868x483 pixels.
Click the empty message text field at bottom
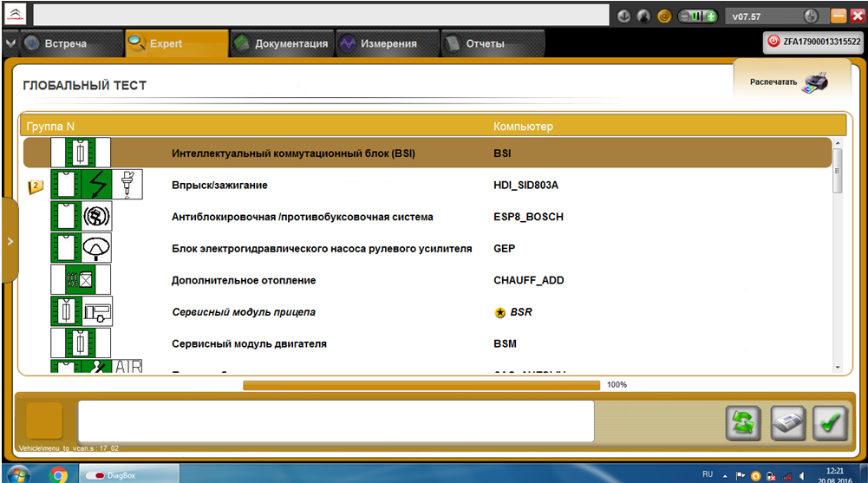tap(336, 421)
